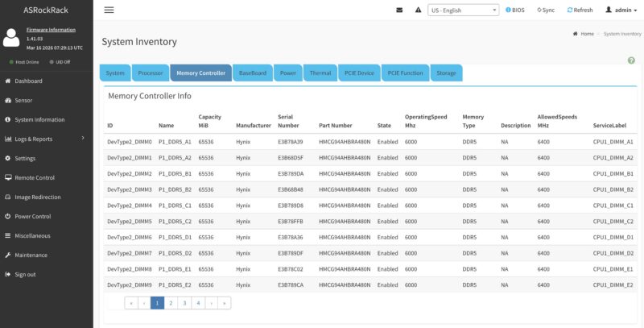
Task: Click the user avatar icon in sidebar
Action: pos(11,38)
